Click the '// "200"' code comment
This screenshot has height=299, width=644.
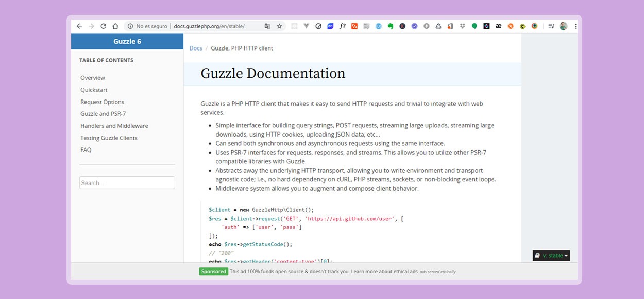(x=221, y=253)
